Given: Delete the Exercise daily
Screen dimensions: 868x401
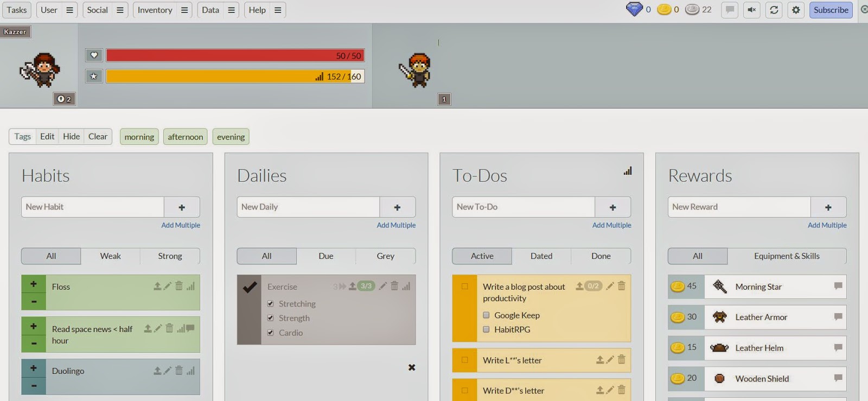Looking at the screenshot, I should pos(394,286).
